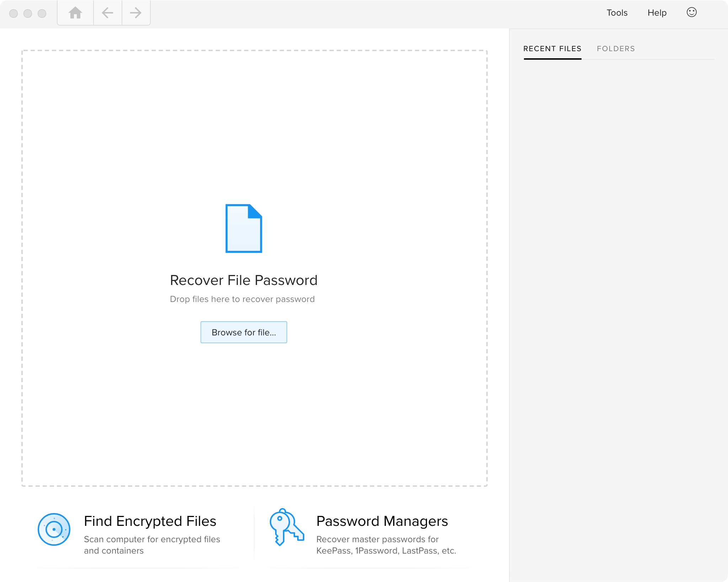The image size is (728, 582).
Task: Select the Find Encrypted Files scan icon
Action: click(x=54, y=529)
